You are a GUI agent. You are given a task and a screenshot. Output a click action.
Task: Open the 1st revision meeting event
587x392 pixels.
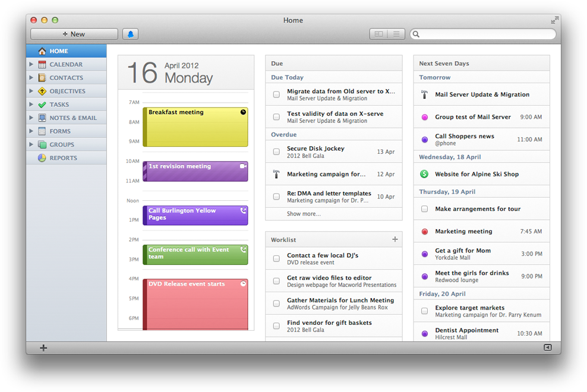tap(195, 172)
